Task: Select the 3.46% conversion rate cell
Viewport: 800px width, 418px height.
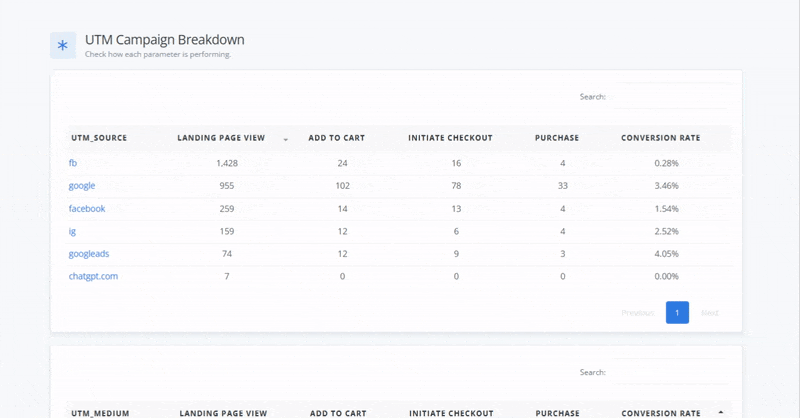Action: (666, 186)
